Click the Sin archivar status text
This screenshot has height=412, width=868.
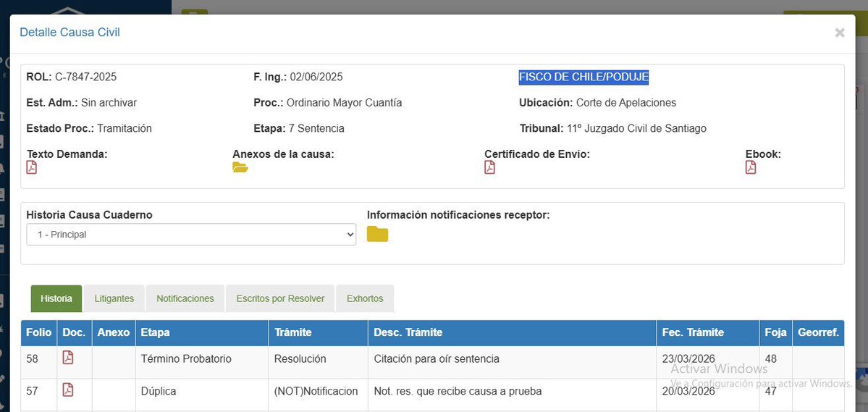pyautogui.click(x=109, y=102)
